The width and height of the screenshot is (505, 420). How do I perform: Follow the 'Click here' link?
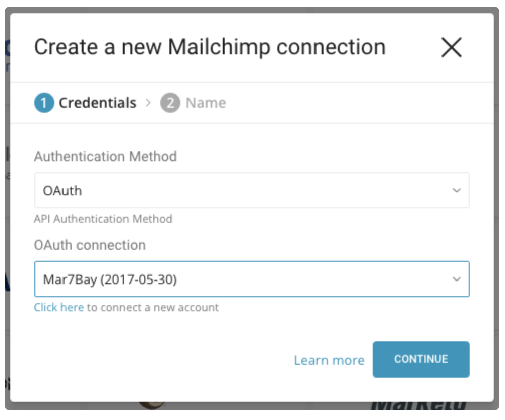(58, 307)
